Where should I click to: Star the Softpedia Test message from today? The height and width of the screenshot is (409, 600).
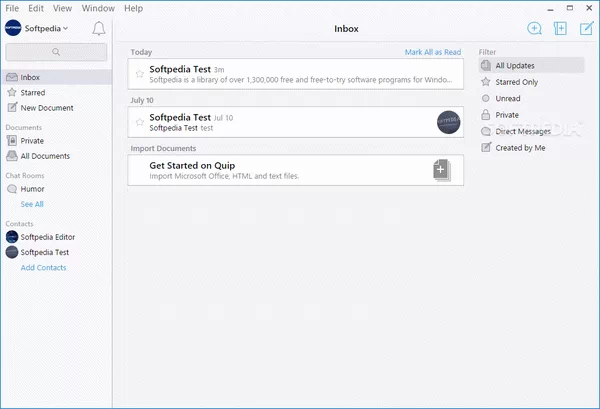tap(140, 73)
